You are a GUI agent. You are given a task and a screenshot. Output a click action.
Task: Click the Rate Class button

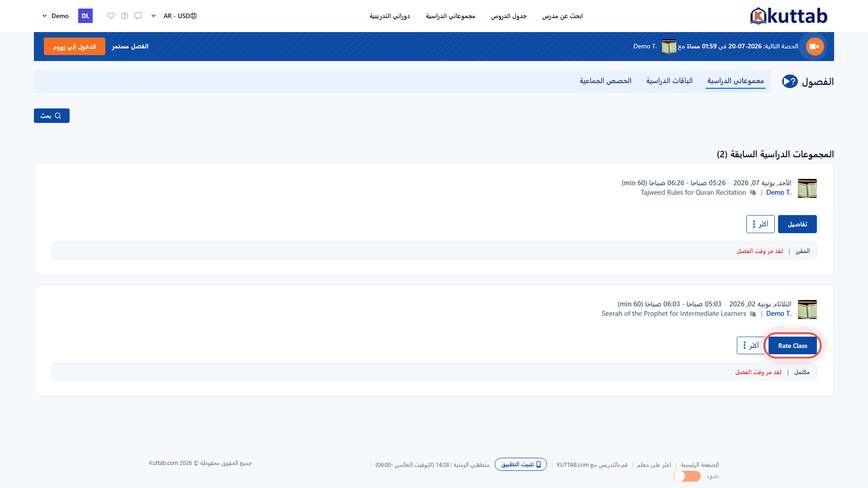[793, 346]
